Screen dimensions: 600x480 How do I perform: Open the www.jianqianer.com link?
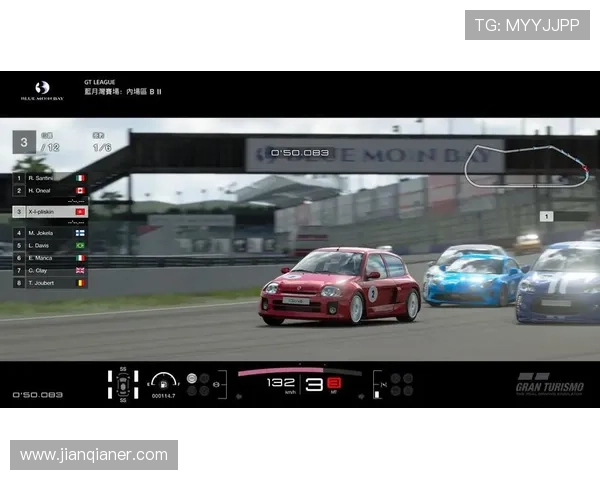[95, 455]
